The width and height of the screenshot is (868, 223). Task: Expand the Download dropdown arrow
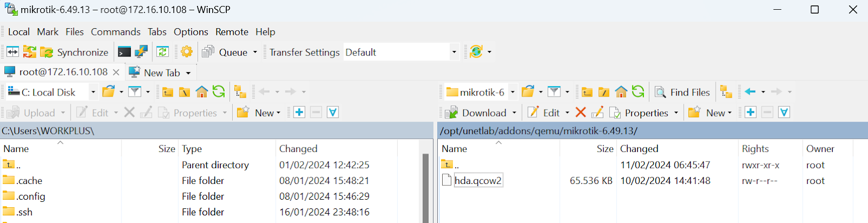click(514, 113)
